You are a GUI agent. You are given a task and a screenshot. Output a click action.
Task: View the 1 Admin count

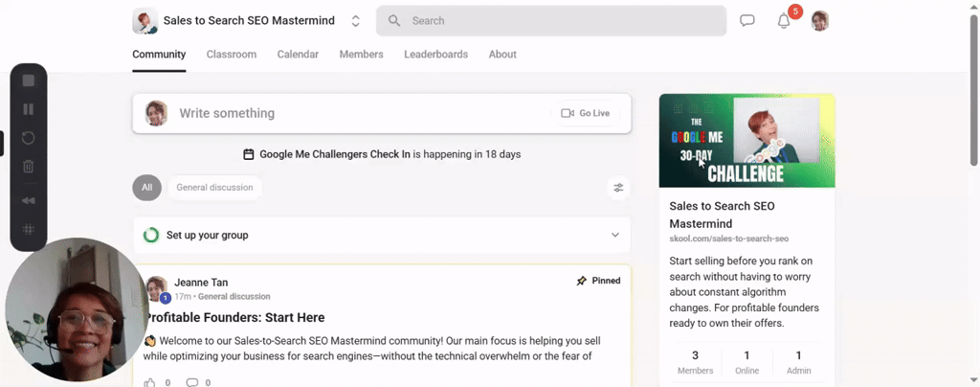(799, 363)
